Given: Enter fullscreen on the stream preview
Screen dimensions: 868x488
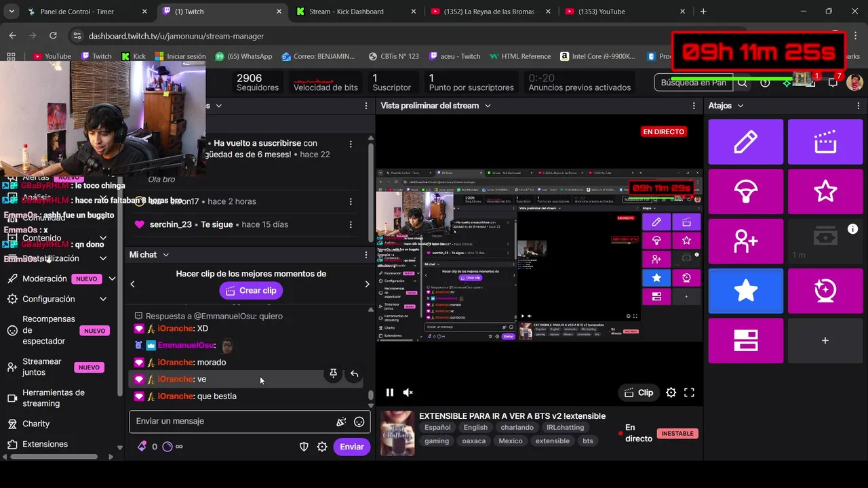Looking at the screenshot, I should click(x=689, y=392).
